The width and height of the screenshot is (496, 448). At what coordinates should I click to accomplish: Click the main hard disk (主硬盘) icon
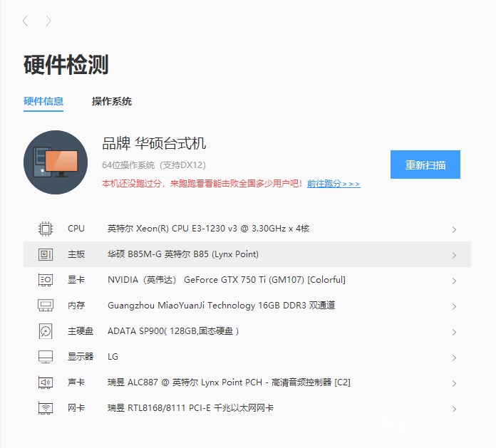46,331
